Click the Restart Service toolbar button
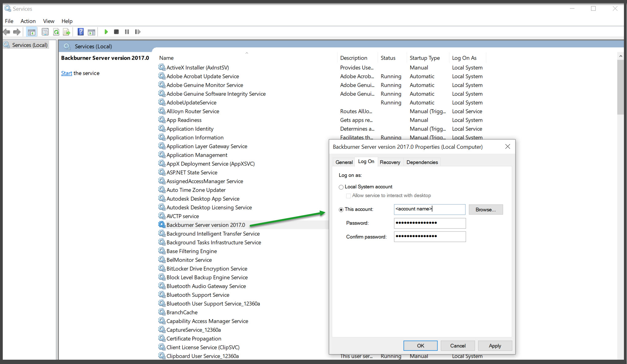627x364 pixels. point(138,32)
